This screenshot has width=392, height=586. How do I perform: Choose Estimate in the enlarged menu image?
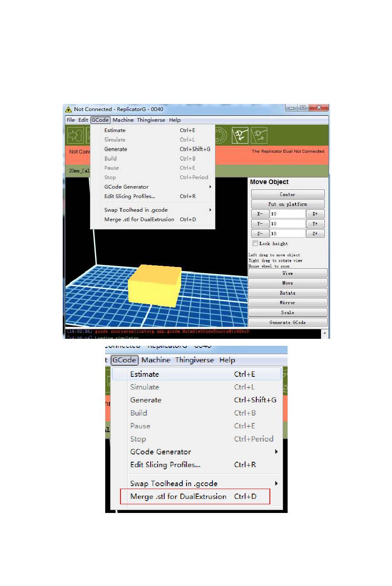[x=197, y=374]
